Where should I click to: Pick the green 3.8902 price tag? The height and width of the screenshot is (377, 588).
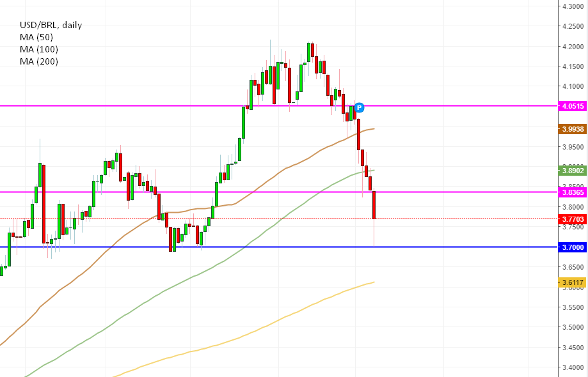pyautogui.click(x=573, y=171)
